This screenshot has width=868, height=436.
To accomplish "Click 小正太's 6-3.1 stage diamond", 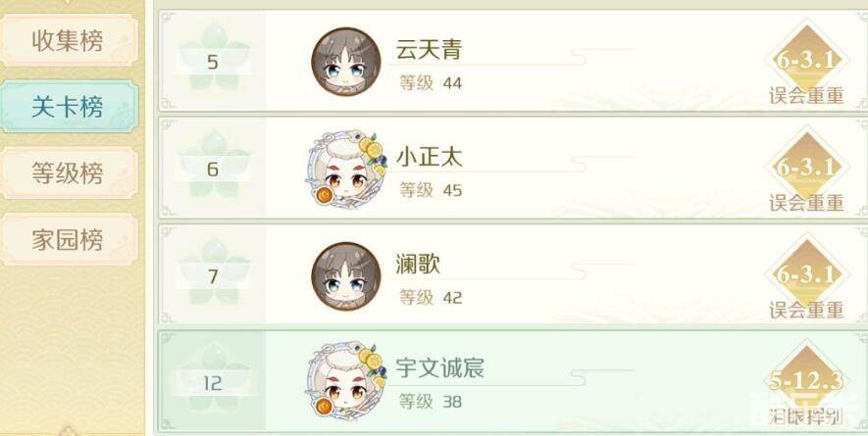I will 806,167.
